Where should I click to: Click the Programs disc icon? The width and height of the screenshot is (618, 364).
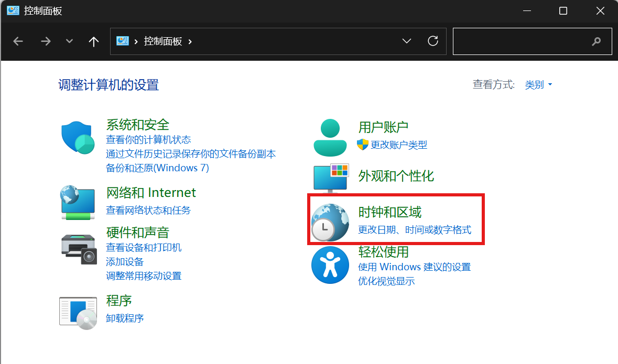78,313
